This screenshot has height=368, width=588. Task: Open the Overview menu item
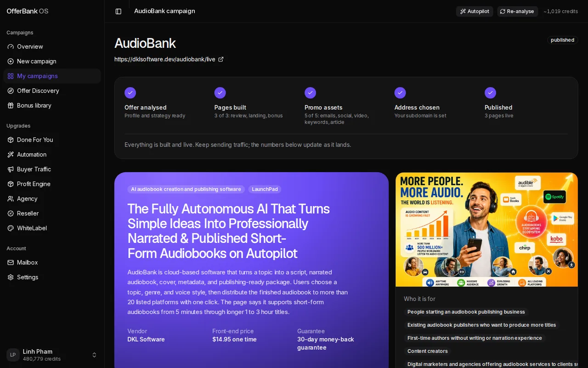pyautogui.click(x=52, y=46)
